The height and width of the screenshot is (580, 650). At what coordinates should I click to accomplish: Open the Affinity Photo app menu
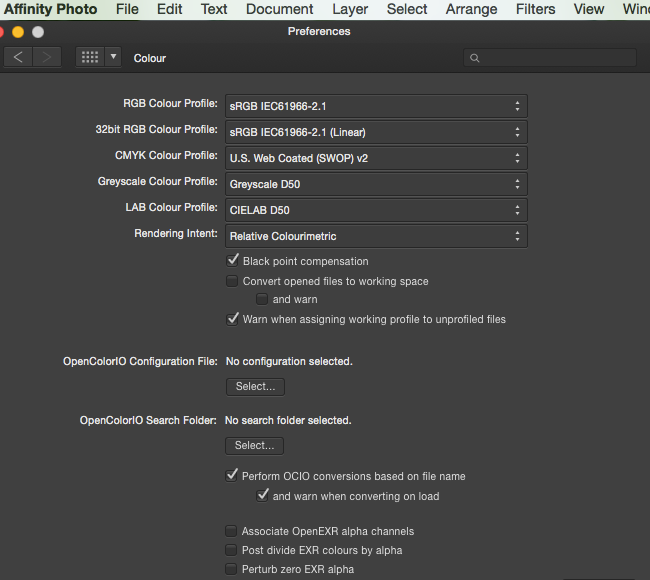[51, 9]
